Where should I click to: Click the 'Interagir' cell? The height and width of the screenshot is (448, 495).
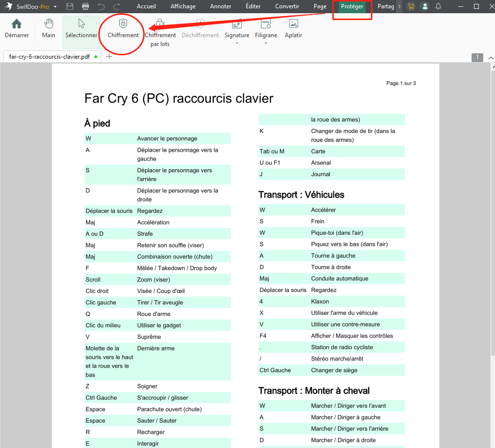click(148, 444)
